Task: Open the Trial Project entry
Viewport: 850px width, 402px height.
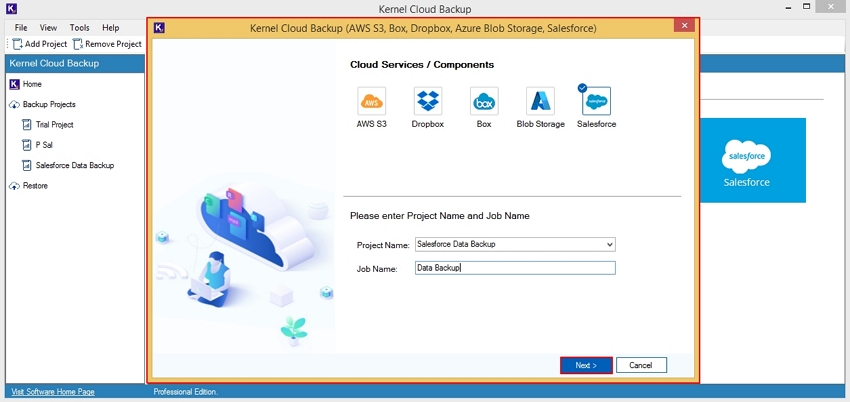Action: [x=55, y=125]
